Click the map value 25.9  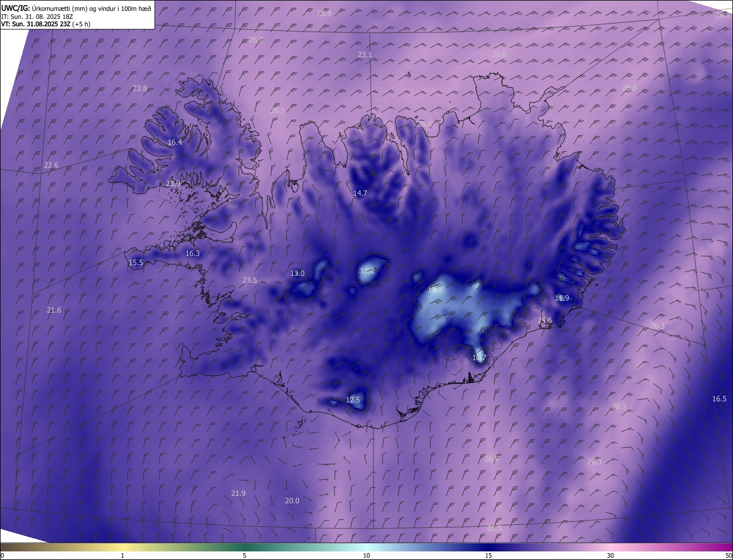pyautogui.click(x=324, y=13)
